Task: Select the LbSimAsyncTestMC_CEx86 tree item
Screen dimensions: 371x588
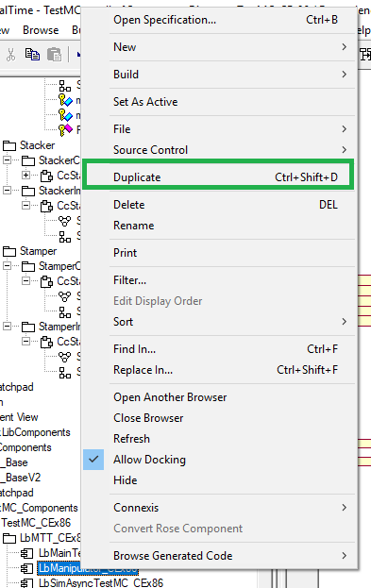Action: click(101, 583)
